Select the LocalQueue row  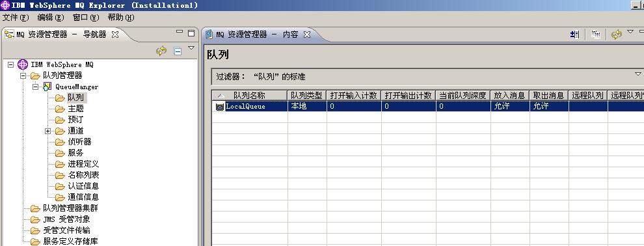coord(427,106)
